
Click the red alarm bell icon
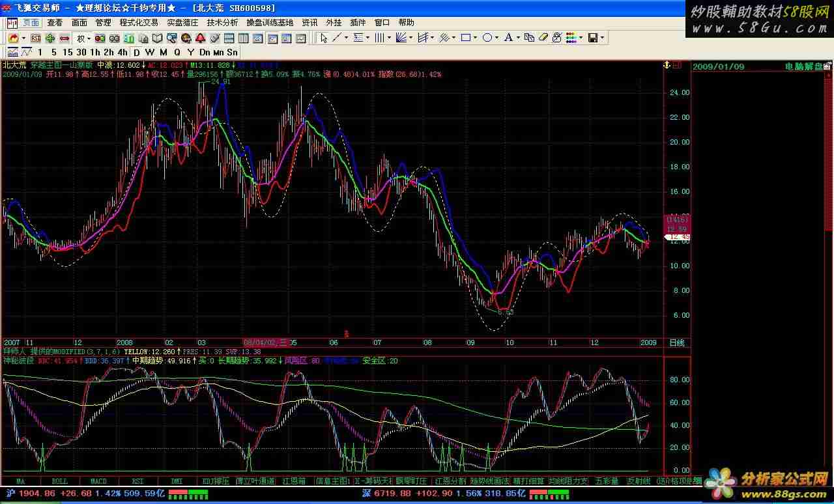point(201,38)
